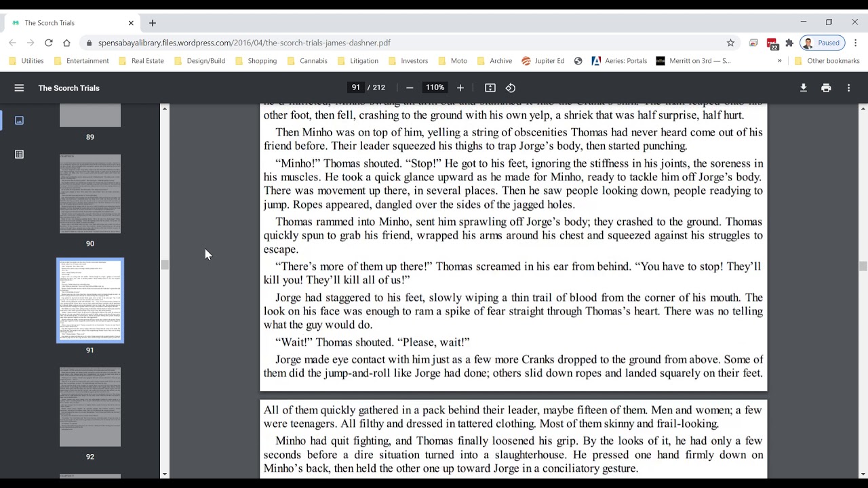Open the Merritt on 3rd bookmark

[x=693, y=61]
